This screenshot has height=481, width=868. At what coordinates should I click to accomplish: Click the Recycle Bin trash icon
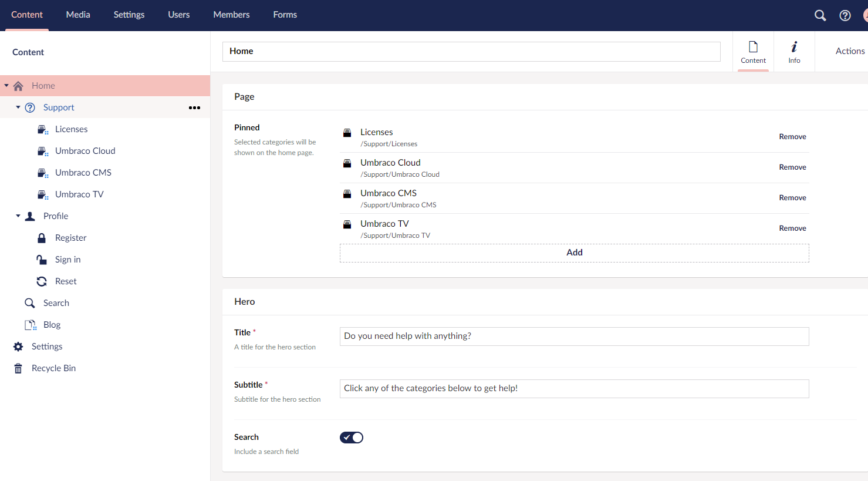(18, 368)
